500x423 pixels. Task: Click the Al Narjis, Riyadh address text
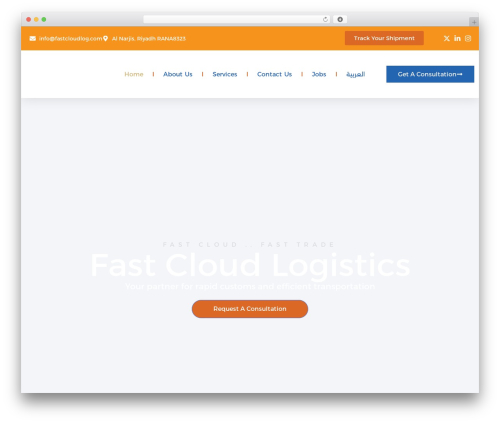coord(149,38)
